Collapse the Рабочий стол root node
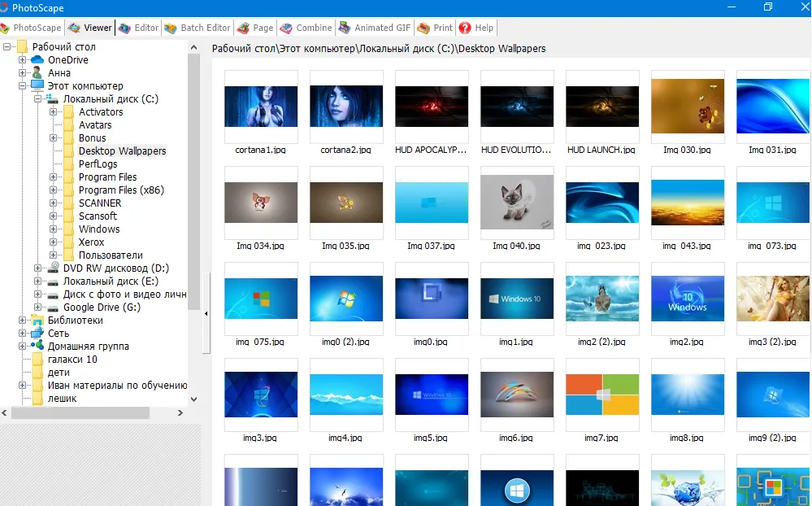The height and width of the screenshot is (506, 812). pyautogui.click(x=7, y=46)
